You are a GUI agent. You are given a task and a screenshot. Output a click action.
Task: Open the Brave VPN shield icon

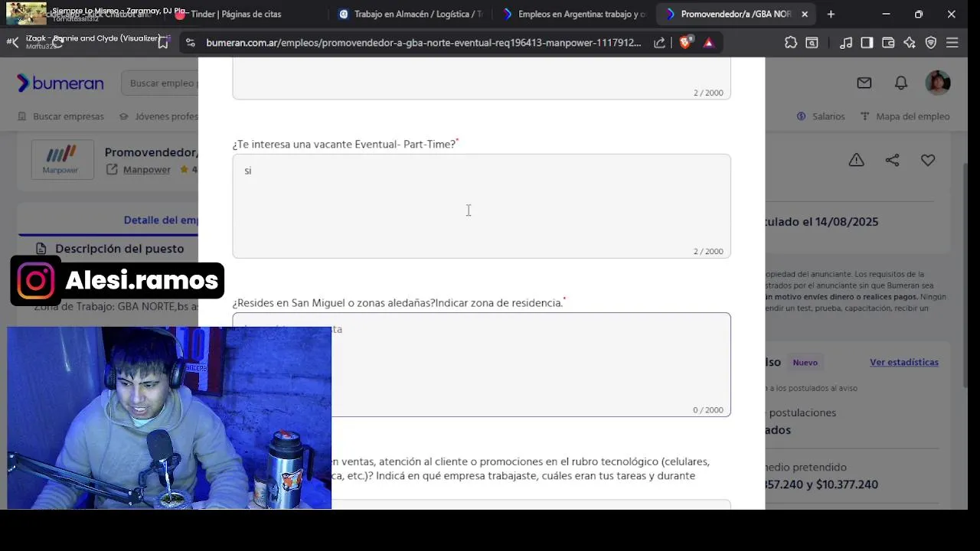(x=931, y=43)
